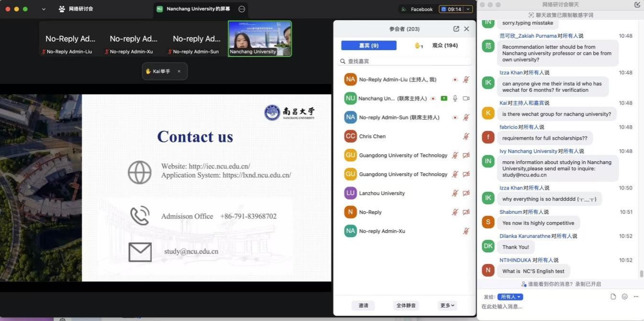Unmute Chris Chen in the panelist list

pyautogui.click(x=466, y=136)
